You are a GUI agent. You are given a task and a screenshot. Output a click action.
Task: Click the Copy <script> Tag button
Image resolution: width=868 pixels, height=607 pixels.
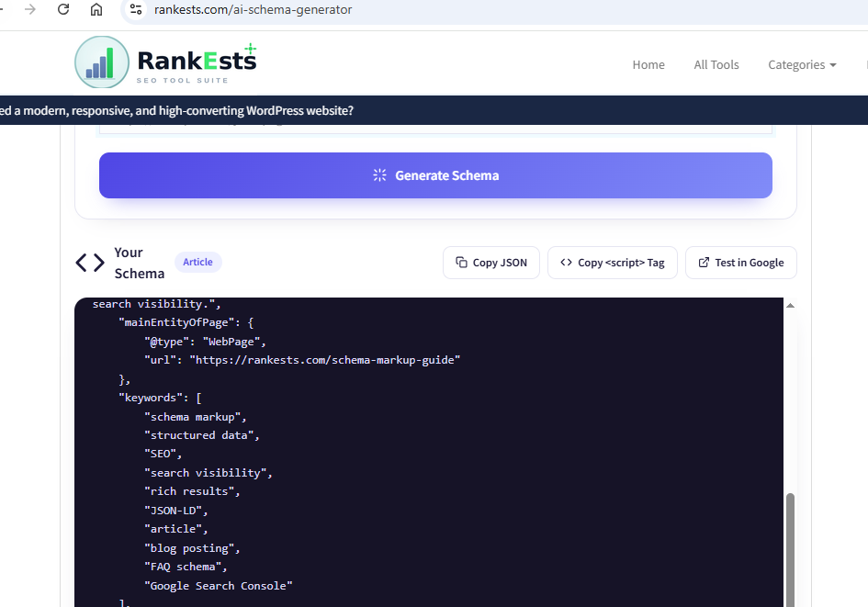613,263
